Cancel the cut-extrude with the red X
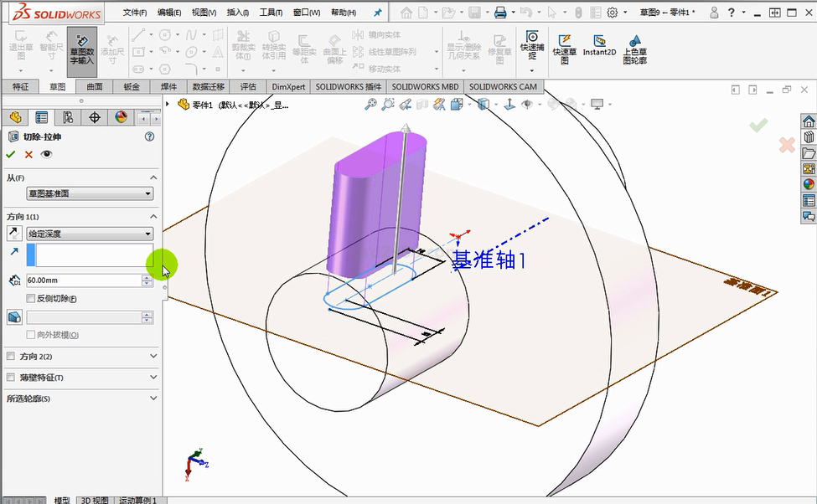Screen dimensions: 817x504 [28, 154]
